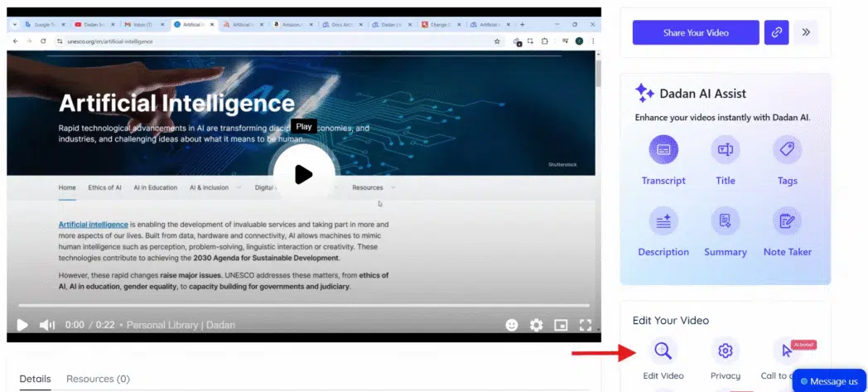Enable picture-in-picture on the player
This screenshot has height=392, width=868.
(561, 325)
